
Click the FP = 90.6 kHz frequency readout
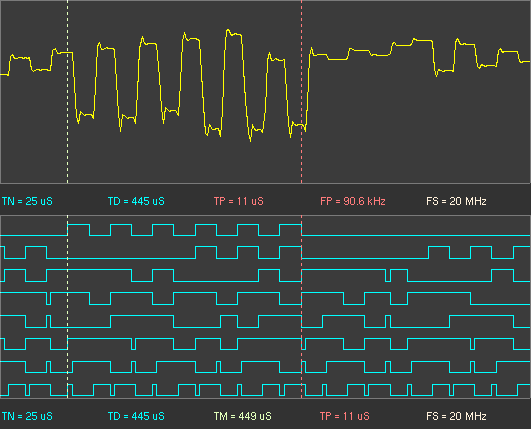353,201
